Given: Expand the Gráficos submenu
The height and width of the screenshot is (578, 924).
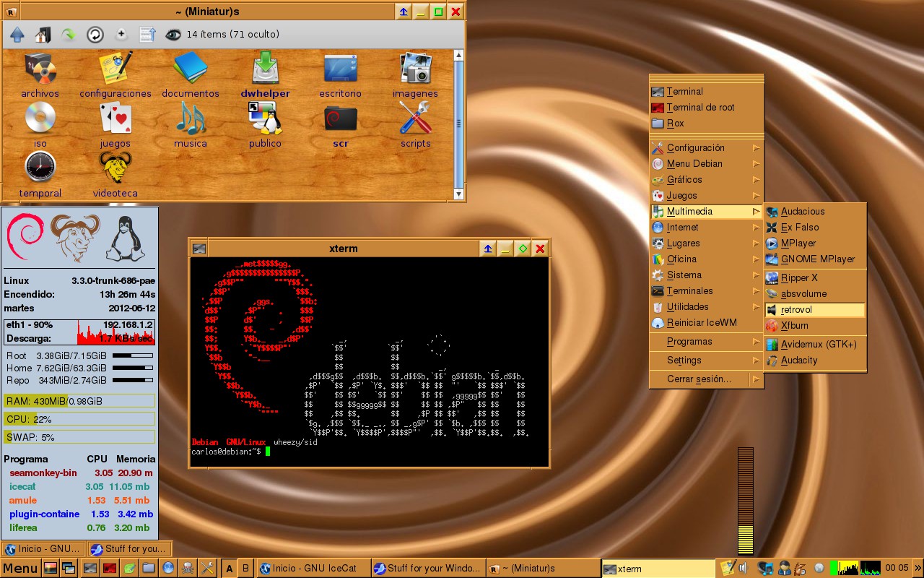Looking at the screenshot, I should click(706, 180).
